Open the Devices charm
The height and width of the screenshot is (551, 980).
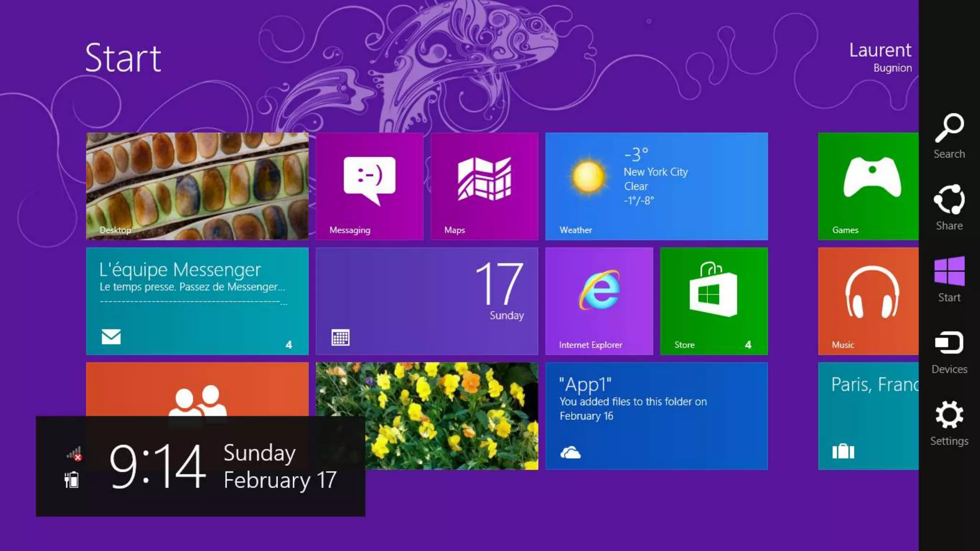point(949,352)
